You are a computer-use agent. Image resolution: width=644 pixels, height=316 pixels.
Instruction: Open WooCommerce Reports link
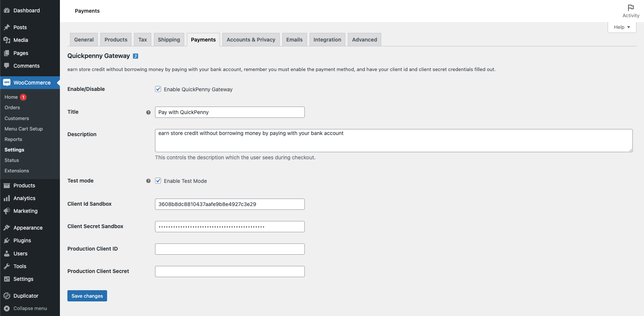click(13, 139)
